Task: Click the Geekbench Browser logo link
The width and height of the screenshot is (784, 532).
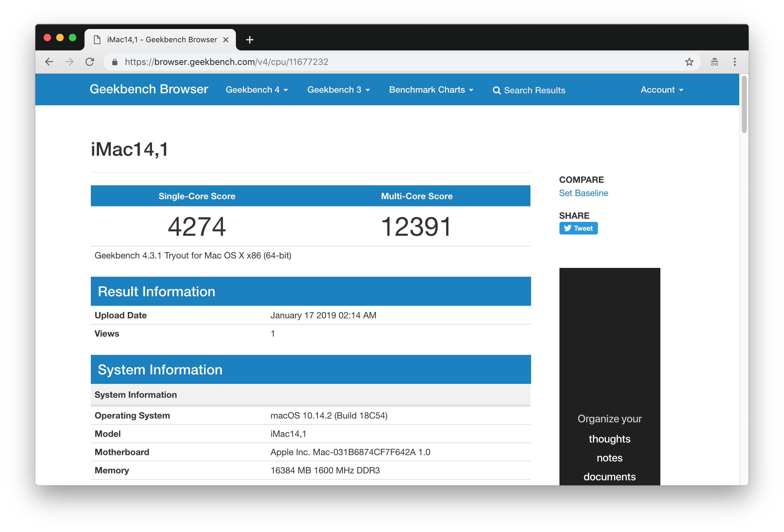Action: [x=149, y=89]
